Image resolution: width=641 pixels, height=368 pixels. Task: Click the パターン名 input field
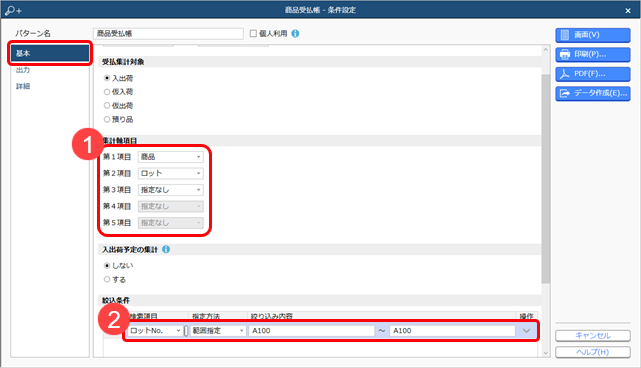point(168,34)
